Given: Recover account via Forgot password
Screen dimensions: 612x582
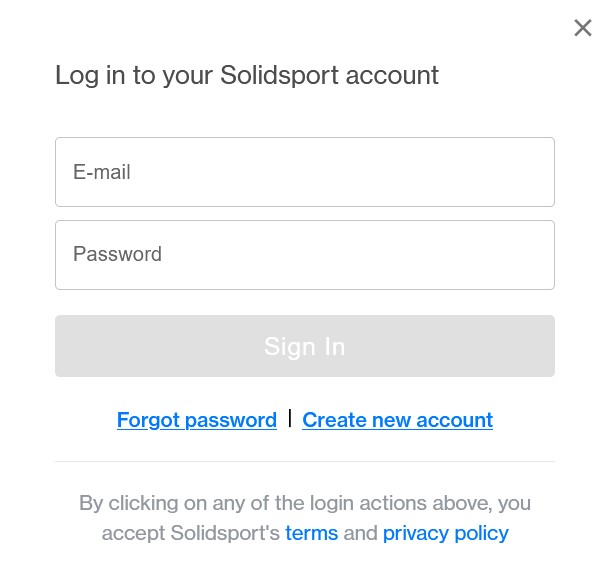Looking at the screenshot, I should (197, 420).
